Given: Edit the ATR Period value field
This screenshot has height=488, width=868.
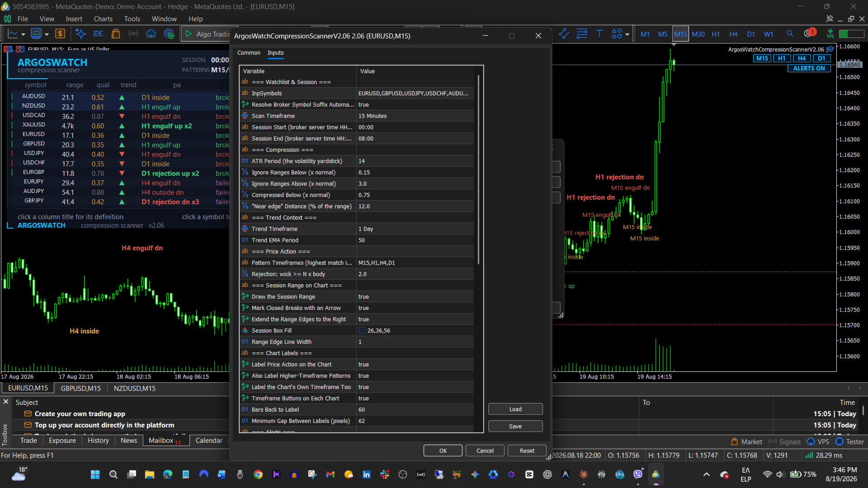Looking at the screenshot, I should [415, 161].
